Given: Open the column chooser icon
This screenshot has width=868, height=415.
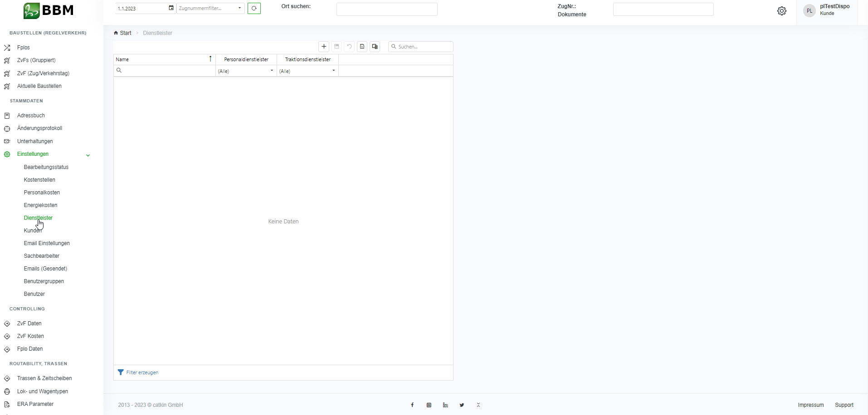Looking at the screenshot, I should (375, 47).
